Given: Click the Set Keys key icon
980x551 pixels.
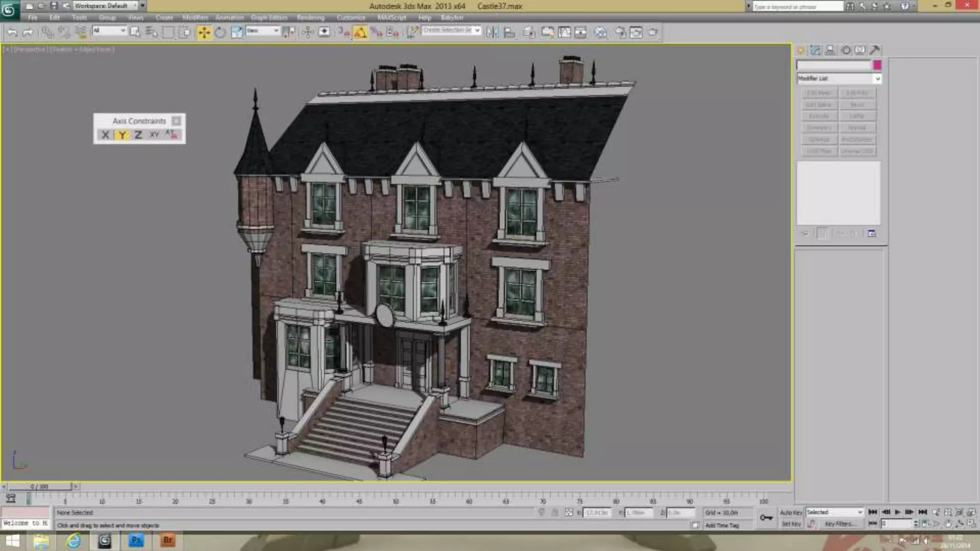Looking at the screenshot, I should [x=766, y=518].
